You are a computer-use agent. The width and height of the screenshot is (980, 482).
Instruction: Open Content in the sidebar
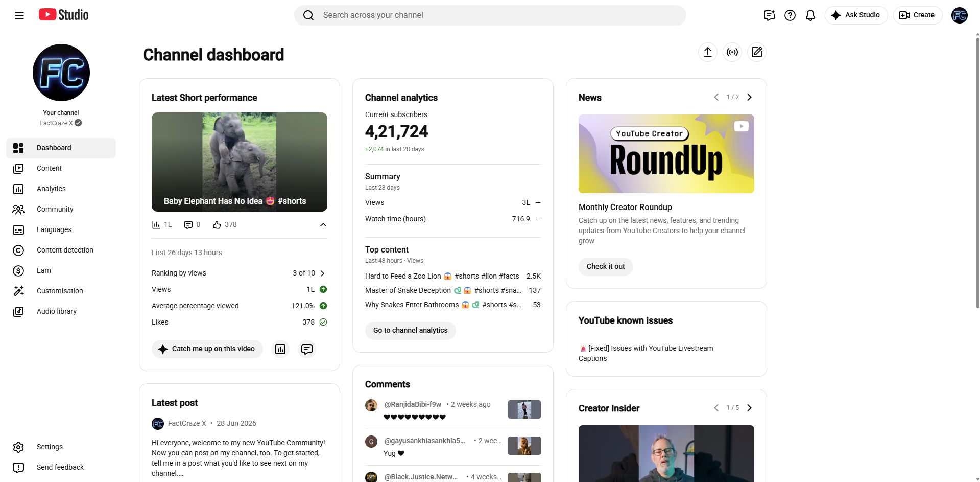tap(61, 169)
